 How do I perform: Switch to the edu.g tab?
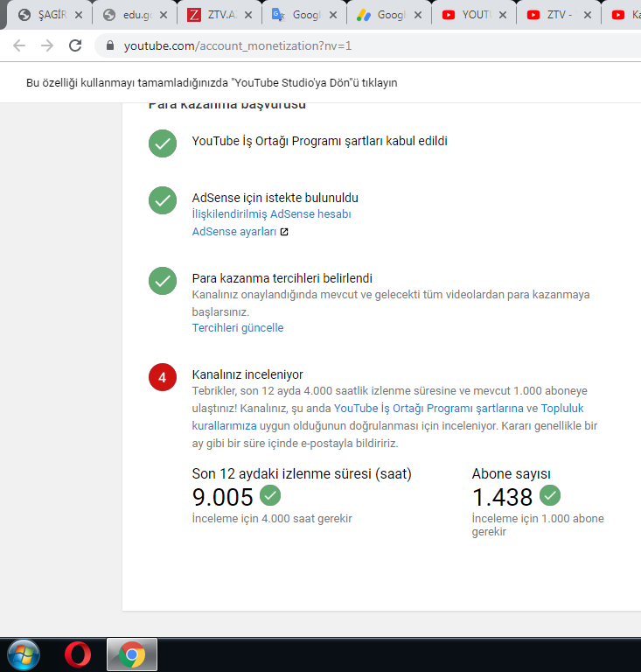(x=129, y=15)
